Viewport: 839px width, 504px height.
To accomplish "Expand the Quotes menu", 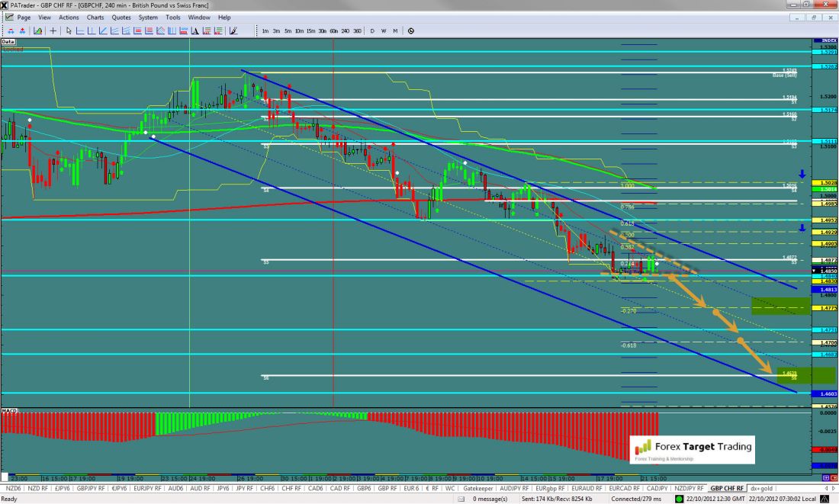I will click(121, 17).
